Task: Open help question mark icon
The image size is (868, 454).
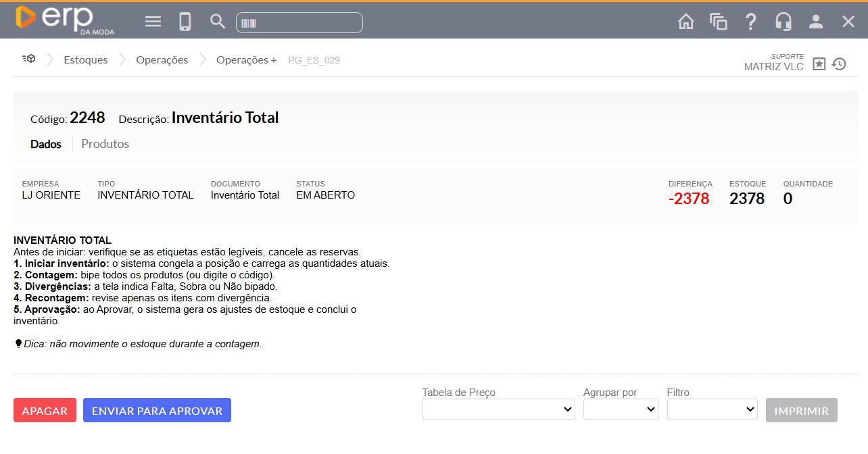Action: [x=750, y=22]
